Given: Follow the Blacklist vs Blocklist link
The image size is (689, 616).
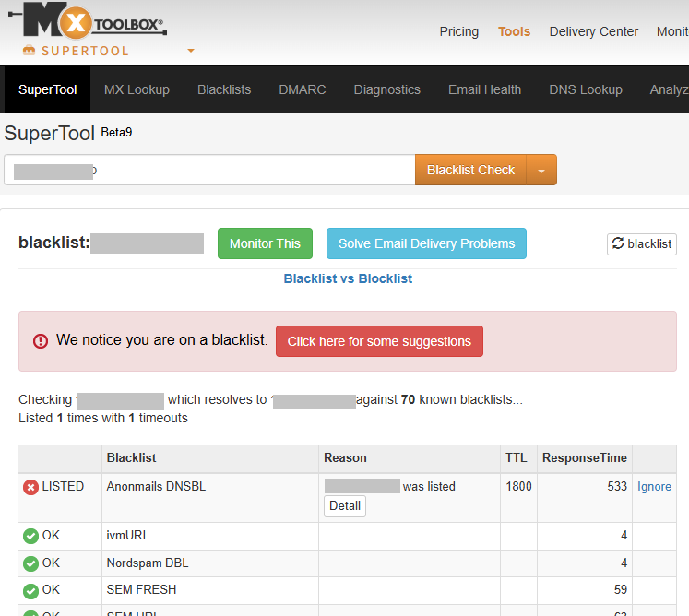Looking at the screenshot, I should coord(348,278).
